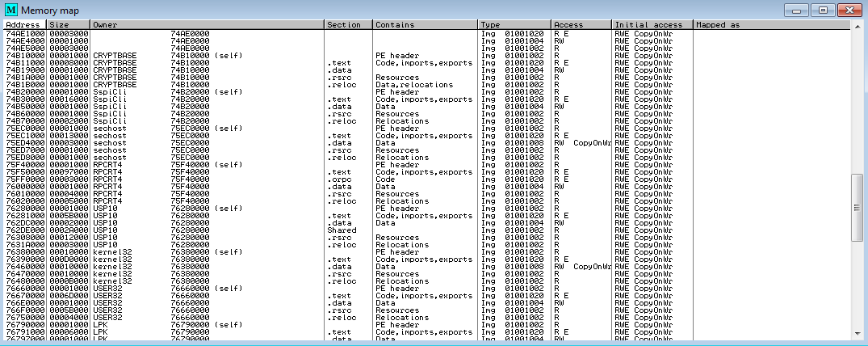
Task: Select the LPK PE header row 76790000
Action: [x=427, y=325]
